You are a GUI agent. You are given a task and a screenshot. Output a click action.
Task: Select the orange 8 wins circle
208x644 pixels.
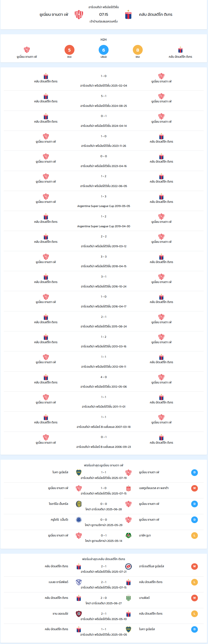tap(138, 50)
